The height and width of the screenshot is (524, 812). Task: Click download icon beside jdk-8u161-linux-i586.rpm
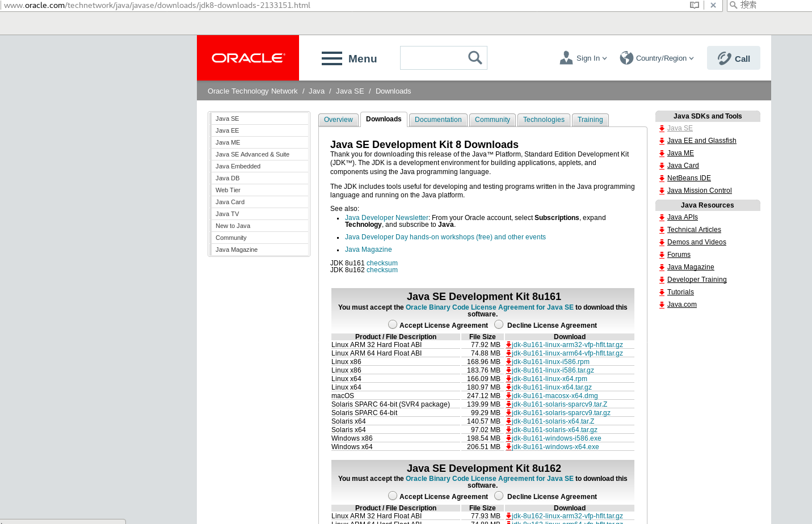pos(509,362)
